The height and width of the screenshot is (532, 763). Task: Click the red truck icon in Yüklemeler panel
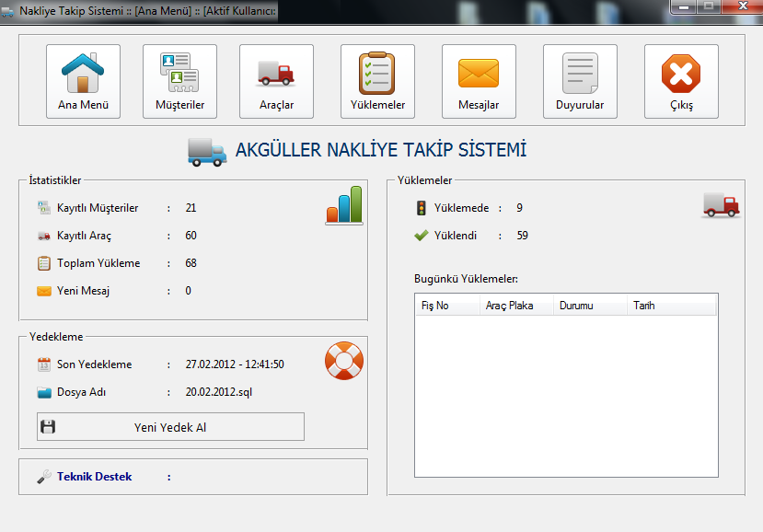[721, 205]
